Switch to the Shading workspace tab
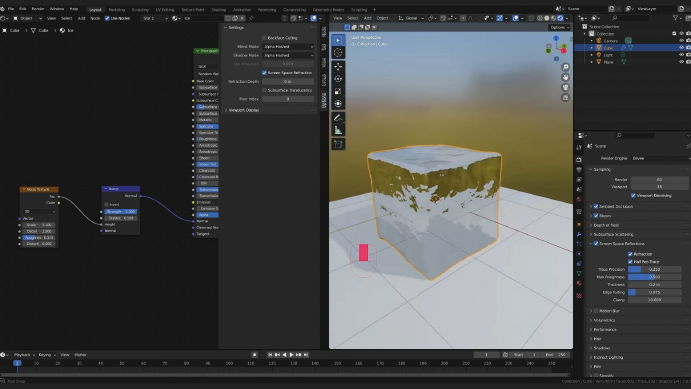The height and width of the screenshot is (389, 691). click(x=219, y=9)
